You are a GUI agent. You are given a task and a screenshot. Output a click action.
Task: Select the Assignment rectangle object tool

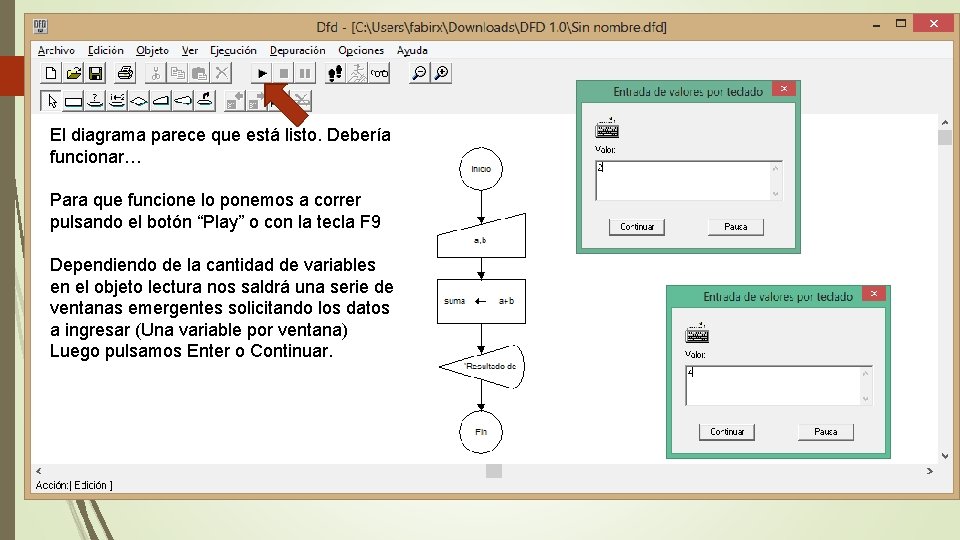click(73, 101)
